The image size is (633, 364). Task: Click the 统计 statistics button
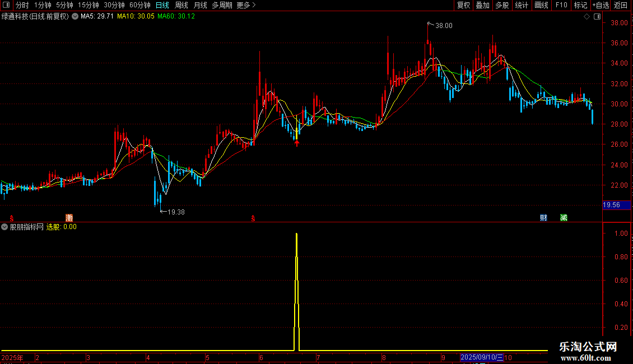pyautogui.click(x=522, y=5)
